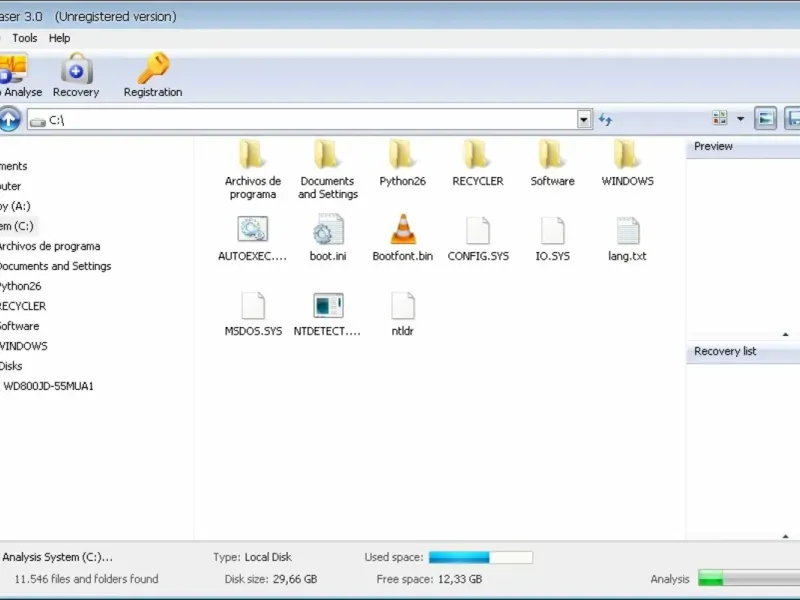Open the WINDOWS folder icon
The width and height of the screenshot is (800, 600).
627,154
